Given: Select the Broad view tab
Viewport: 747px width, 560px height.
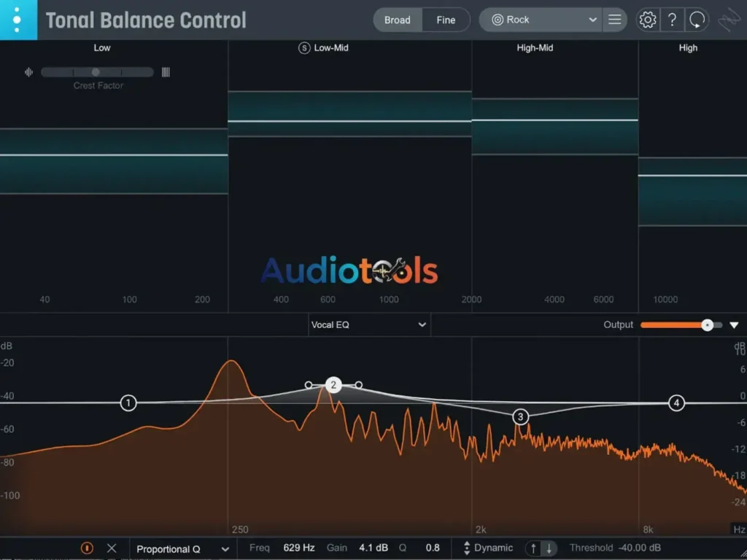Looking at the screenshot, I should point(398,20).
